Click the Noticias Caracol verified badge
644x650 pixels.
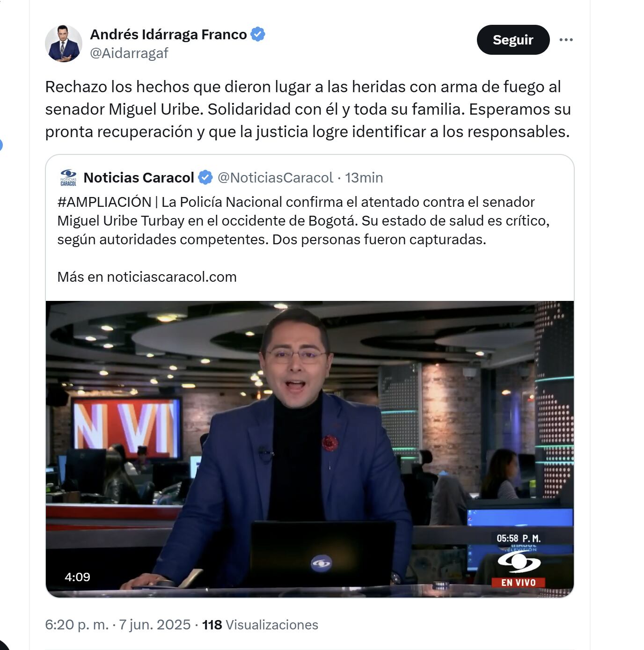point(205,178)
